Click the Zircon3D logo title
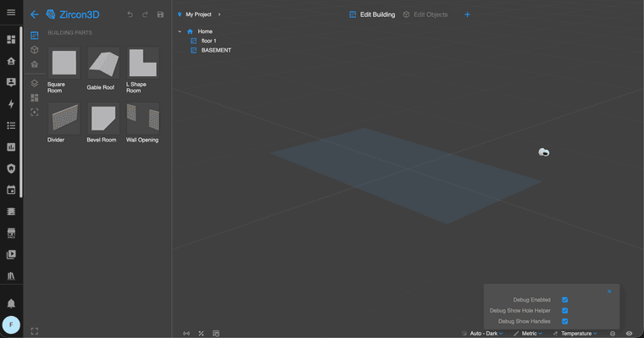 point(73,14)
